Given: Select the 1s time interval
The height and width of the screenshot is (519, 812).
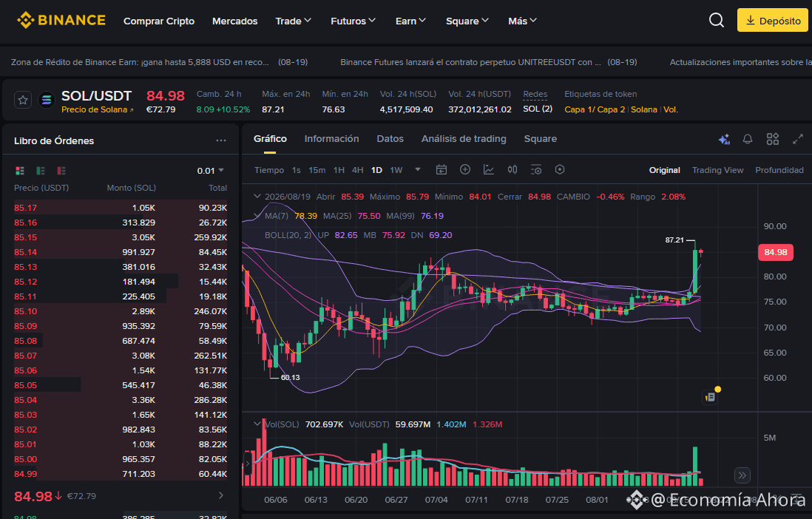Looking at the screenshot, I should point(297,170).
